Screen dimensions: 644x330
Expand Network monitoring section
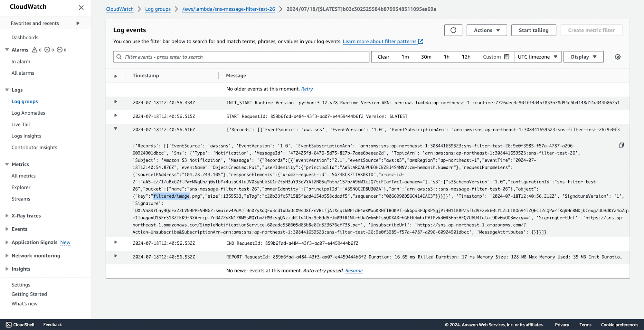click(x=7, y=256)
